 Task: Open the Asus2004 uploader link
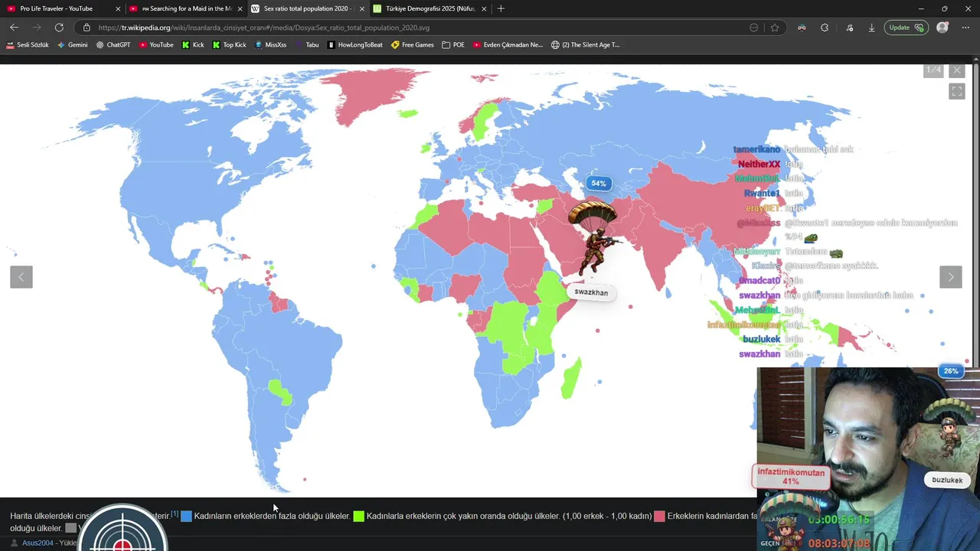(38, 543)
